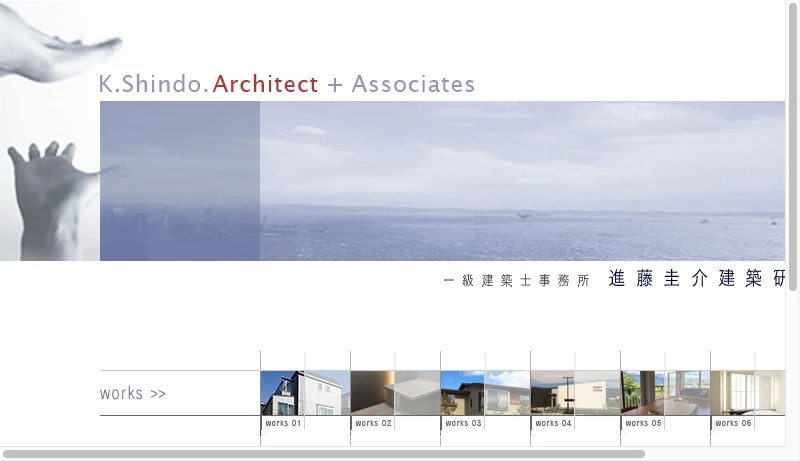Open the works 05 thumbnail

665,393
